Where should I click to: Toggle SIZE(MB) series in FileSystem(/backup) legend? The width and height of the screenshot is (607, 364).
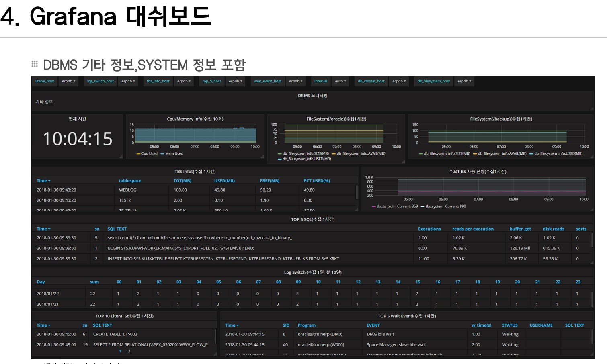[447, 153]
